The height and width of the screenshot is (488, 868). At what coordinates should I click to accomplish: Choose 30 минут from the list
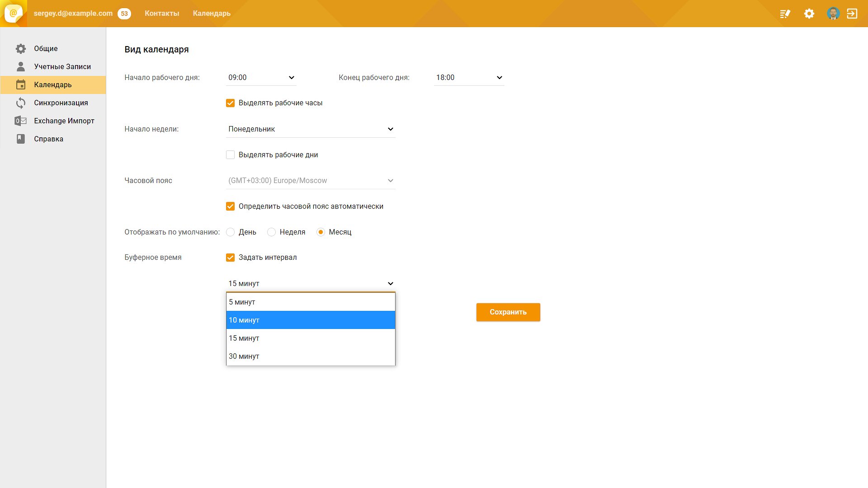[x=311, y=356]
